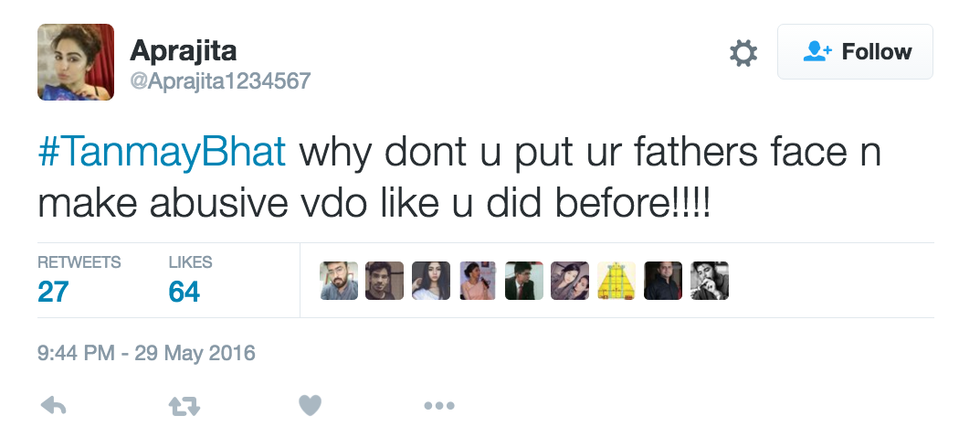Viewport: 980px width, 448px height.
Task: Click the reply arrow icon
Action: coord(54,406)
